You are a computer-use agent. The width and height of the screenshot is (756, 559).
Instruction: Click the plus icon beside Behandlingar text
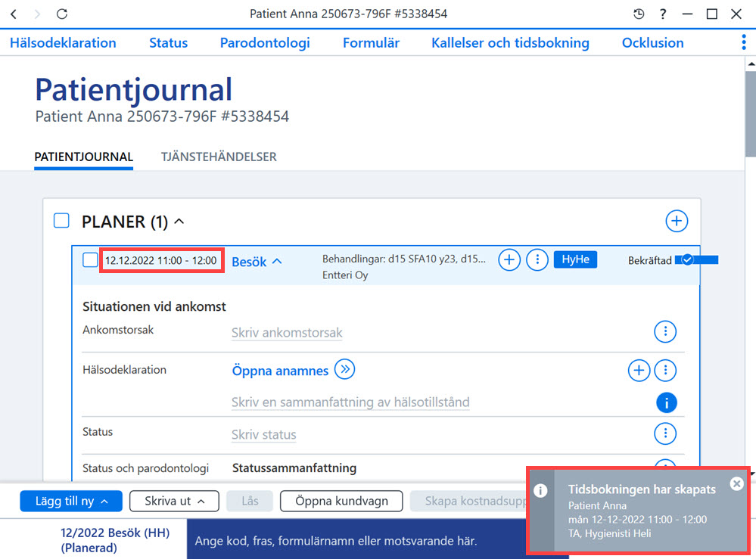pyautogui.click(x=509, y=259)
